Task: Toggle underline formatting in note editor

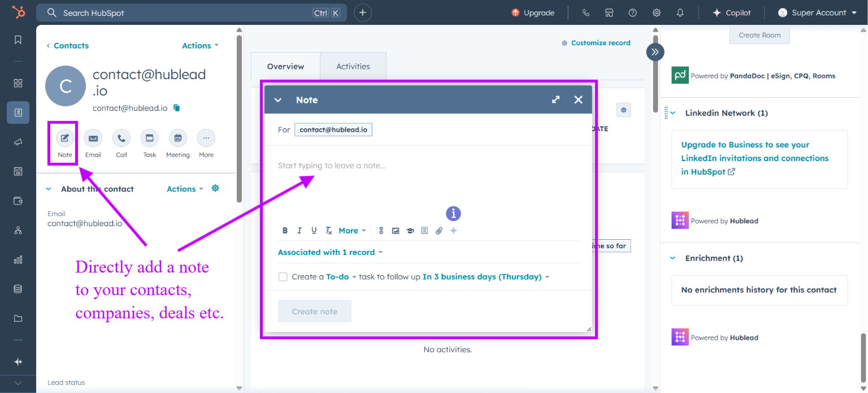Action: [314, 231]
